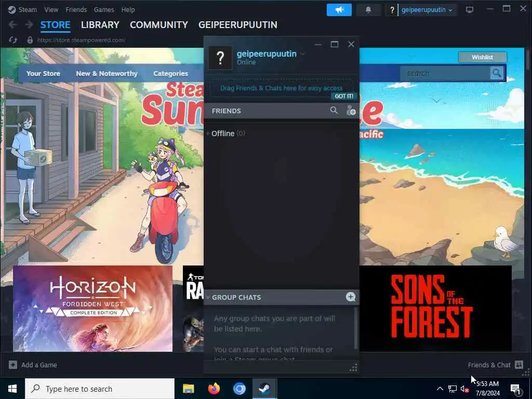The width and height of the screenshot is (532, 399).
Task: Click geipeerupuutin name in Friends window
Action: (x=267, y=54)
